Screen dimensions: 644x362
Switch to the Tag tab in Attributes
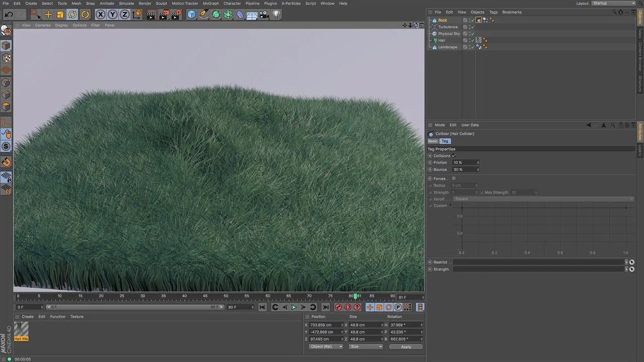tap(445, 141)
